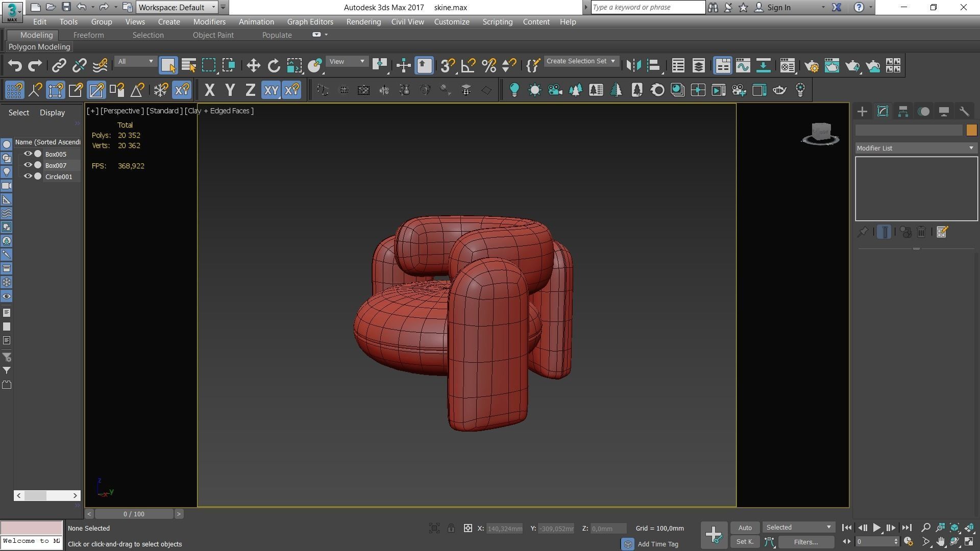Open the Workspace: Default dropdown

(177, 7)
